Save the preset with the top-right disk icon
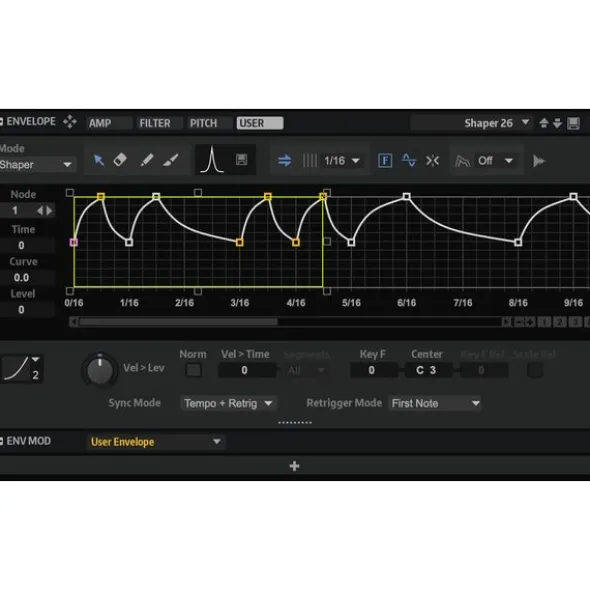 [574, 123]
